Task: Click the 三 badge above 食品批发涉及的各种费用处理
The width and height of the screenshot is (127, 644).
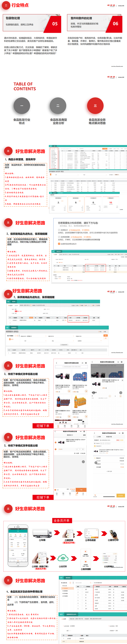Action: (x=8, y=581)
